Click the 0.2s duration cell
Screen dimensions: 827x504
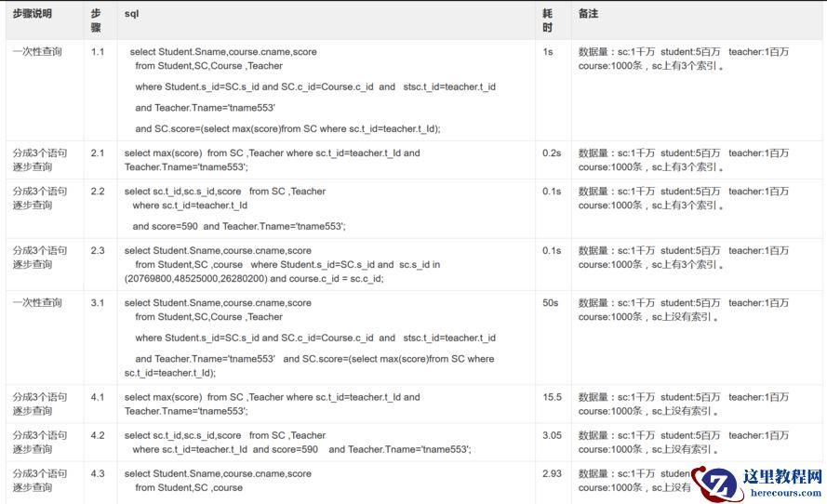tap(552, 153)
